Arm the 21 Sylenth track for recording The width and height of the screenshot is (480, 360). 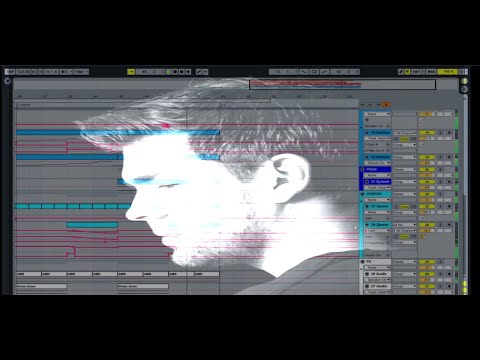point(449,182)
